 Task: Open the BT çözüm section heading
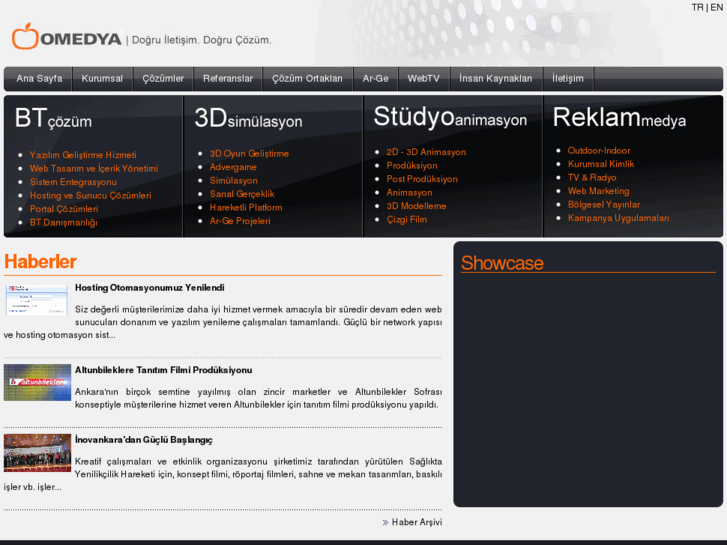pos(53,118)
